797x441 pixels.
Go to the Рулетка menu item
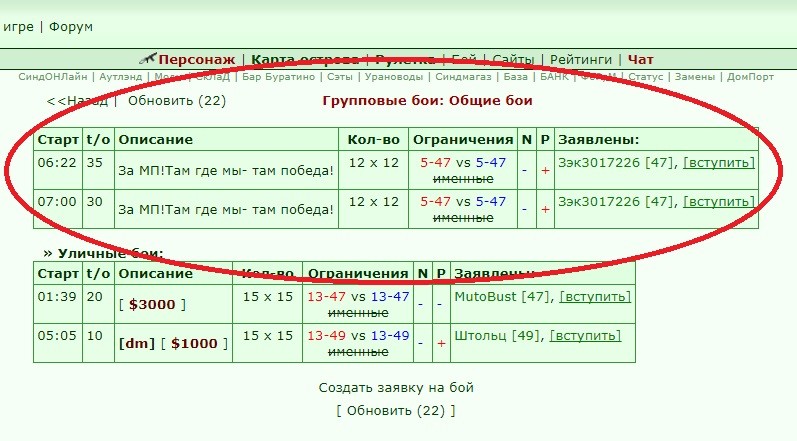405,60
